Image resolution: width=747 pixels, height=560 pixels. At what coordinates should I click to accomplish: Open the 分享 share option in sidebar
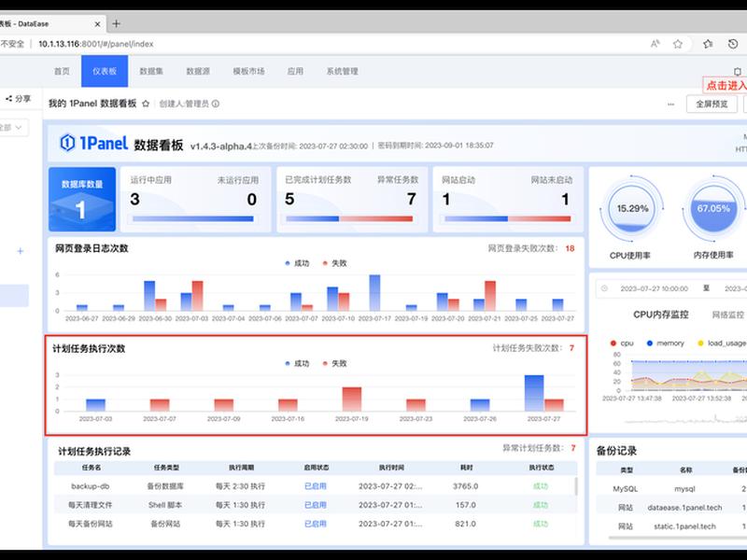click(18, 99)
